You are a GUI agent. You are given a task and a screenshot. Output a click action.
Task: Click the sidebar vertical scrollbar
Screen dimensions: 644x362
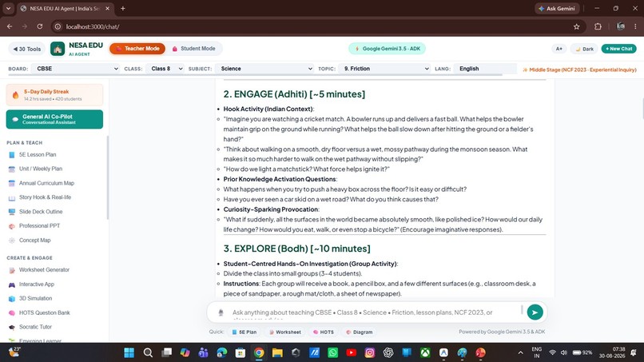[108, 177]
